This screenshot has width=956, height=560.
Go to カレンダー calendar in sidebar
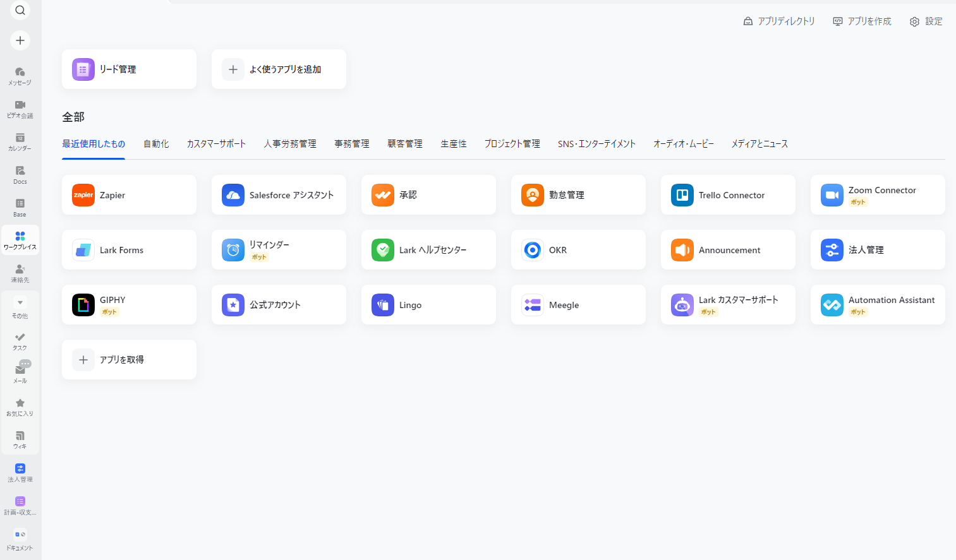click(20, 141)
